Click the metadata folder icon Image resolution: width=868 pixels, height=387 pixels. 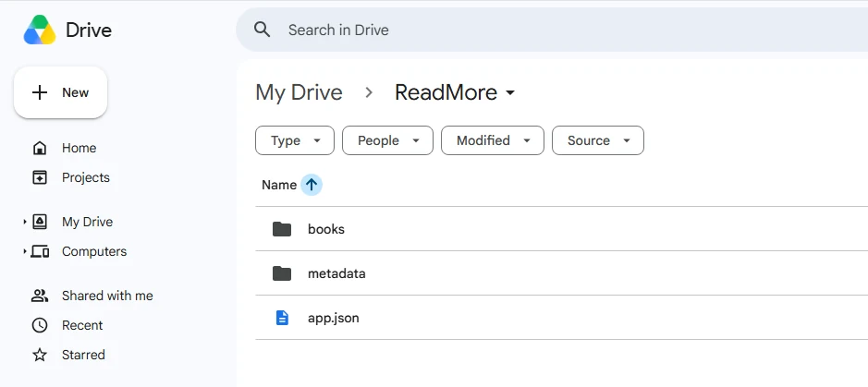click(282, 273)
